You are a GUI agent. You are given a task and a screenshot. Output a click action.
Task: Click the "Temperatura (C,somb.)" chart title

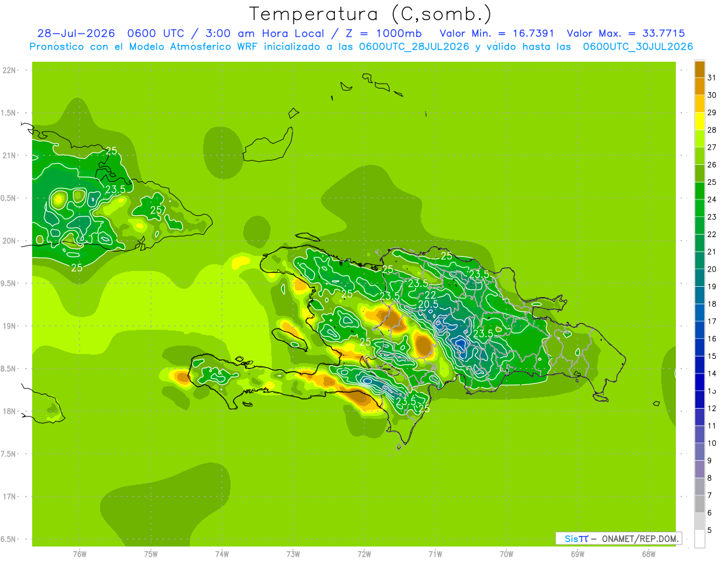371,14
